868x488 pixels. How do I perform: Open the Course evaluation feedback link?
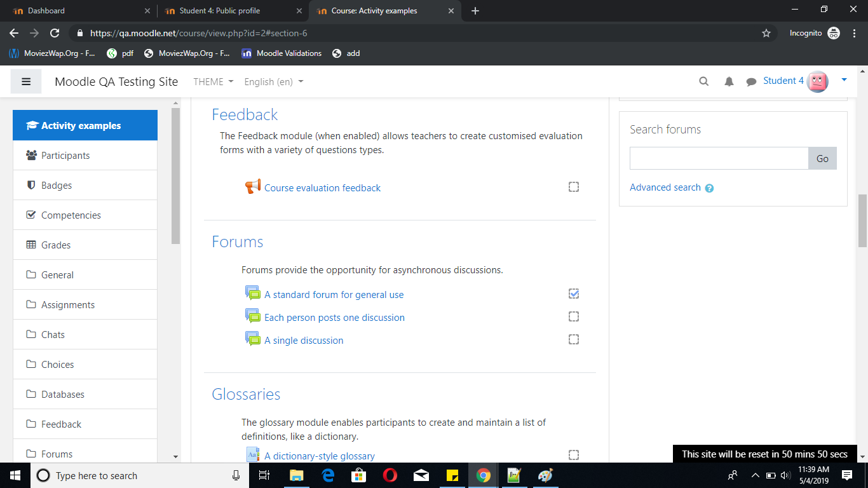coord(322,188)
